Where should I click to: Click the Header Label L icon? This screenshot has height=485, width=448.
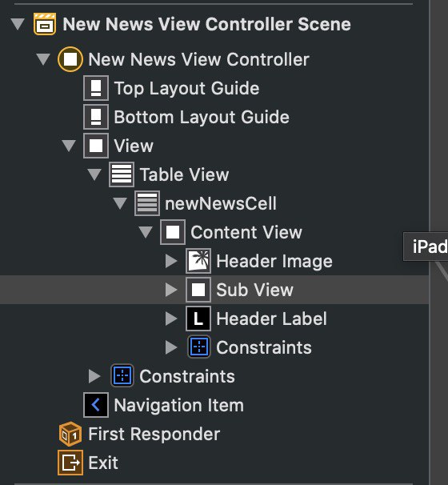click(198, 319)
